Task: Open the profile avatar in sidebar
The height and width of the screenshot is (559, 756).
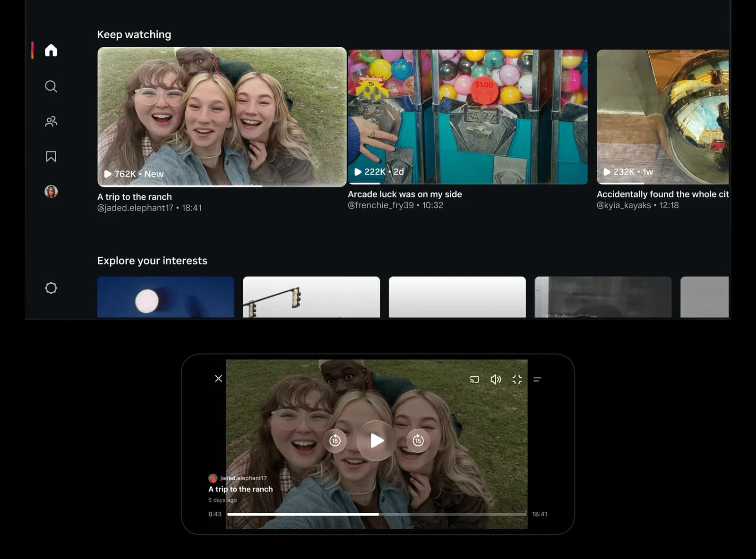Action: pos(51,191)
